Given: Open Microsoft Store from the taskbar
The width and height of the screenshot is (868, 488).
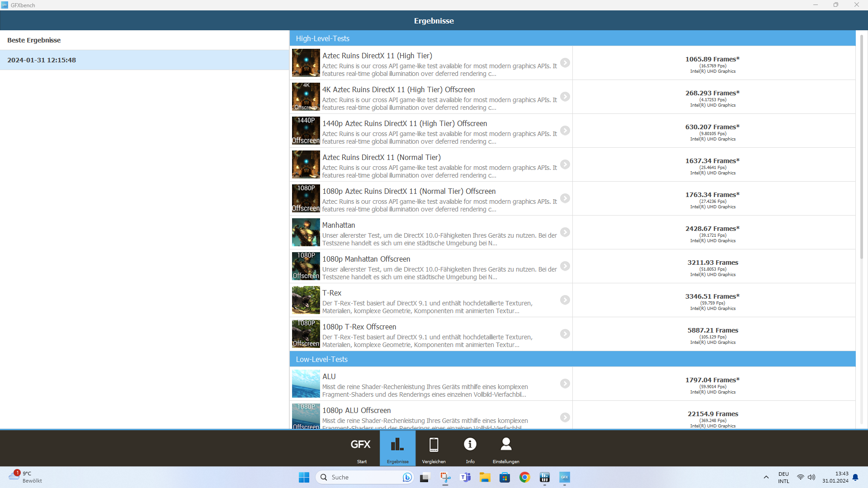Looking at the screenshot, I should coord(505,477).
